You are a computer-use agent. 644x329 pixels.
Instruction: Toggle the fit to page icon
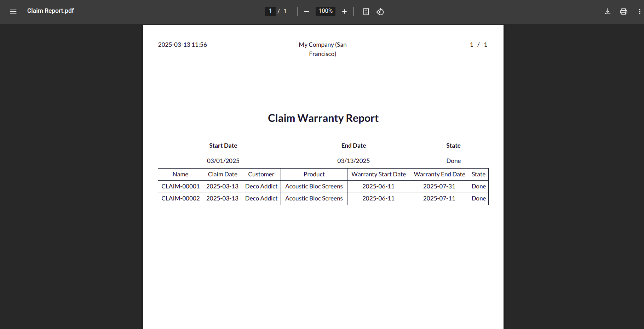point(366,12)
